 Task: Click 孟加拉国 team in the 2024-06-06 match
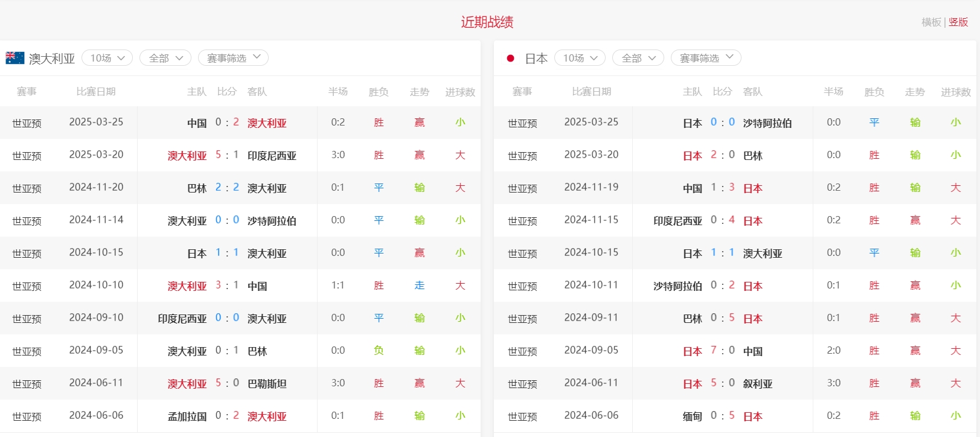[187, 416]
